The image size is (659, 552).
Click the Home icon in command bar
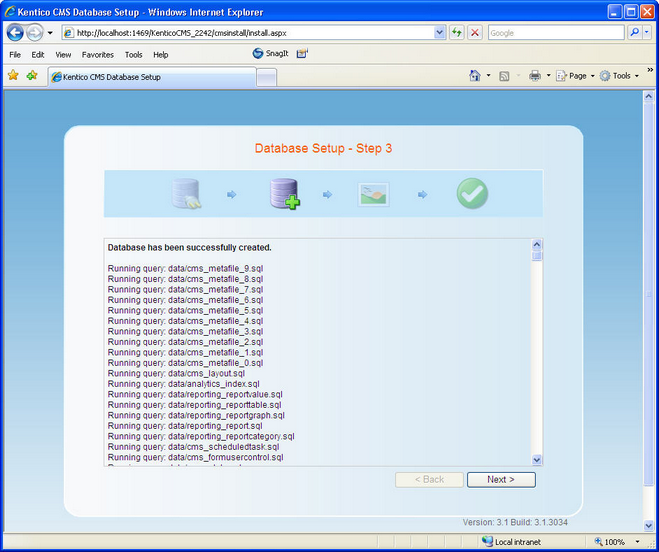475,76
